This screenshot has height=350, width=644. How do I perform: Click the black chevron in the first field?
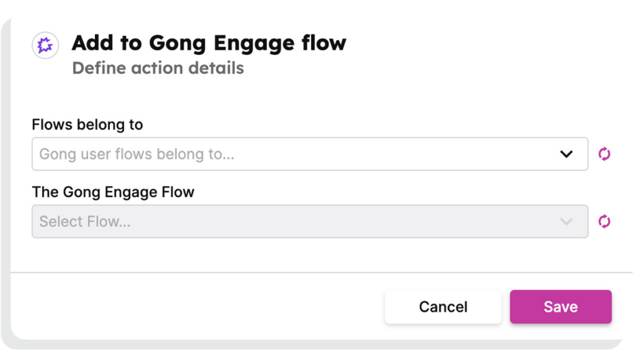click(566, 154)
